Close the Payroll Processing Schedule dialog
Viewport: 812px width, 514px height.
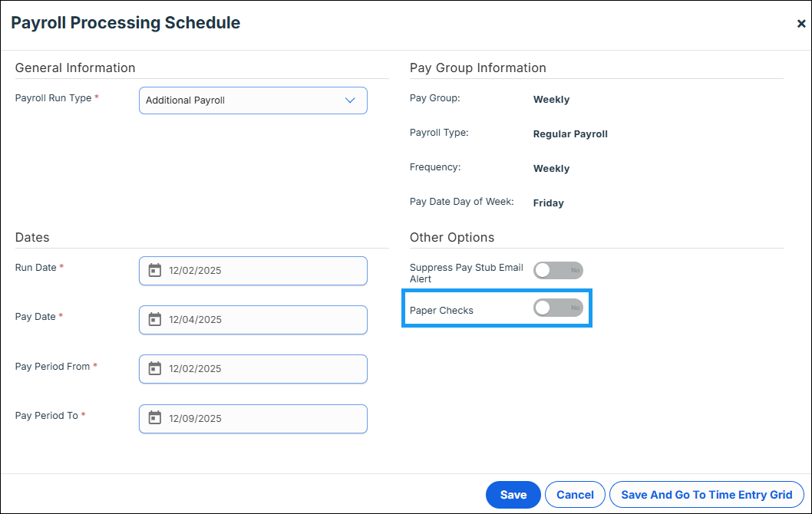(x=801, y=24)
